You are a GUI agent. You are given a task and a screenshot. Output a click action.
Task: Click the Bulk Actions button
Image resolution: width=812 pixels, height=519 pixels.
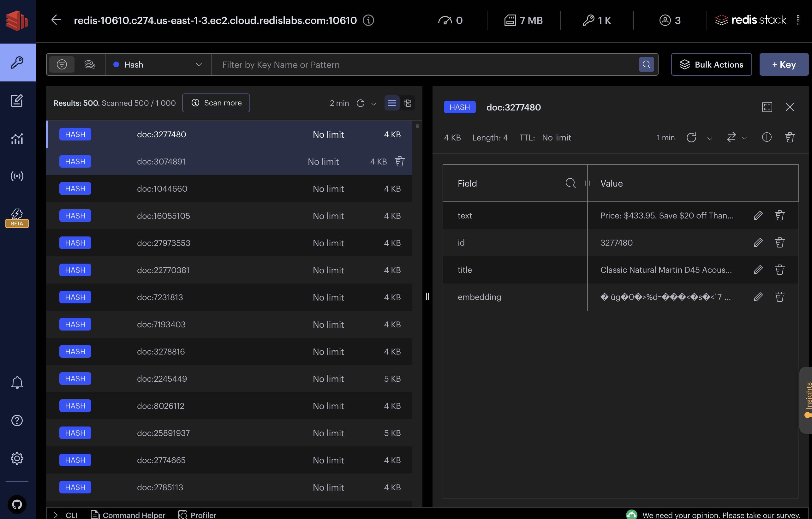(711, 64)
